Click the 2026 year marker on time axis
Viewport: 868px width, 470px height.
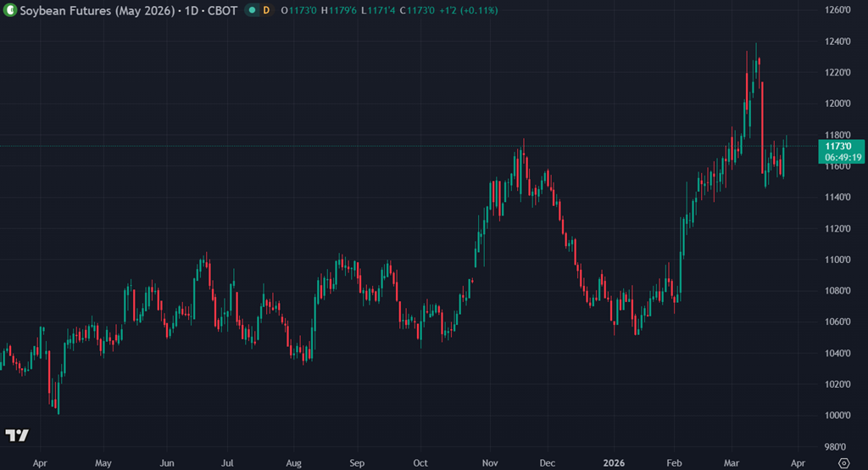pyautogui.click(x=614, y=464)
